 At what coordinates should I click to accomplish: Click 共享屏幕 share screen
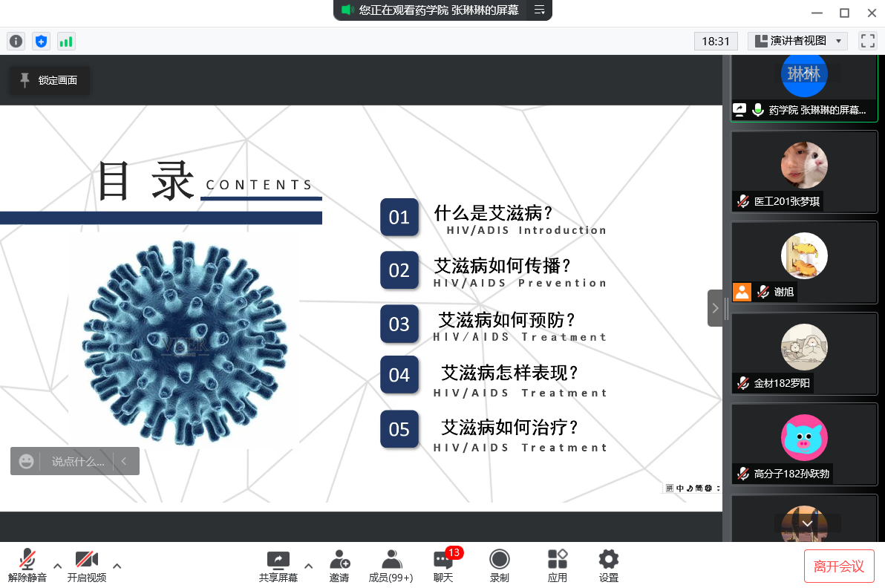coord(278,566)
